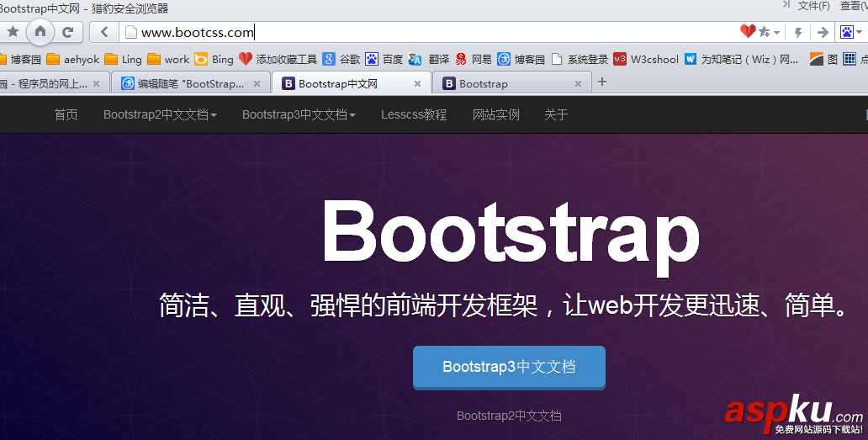The width and height of the screenshot is (868, 440).
Task: Open the aehyok bookmark folder
Action: (x=73, y=59)
